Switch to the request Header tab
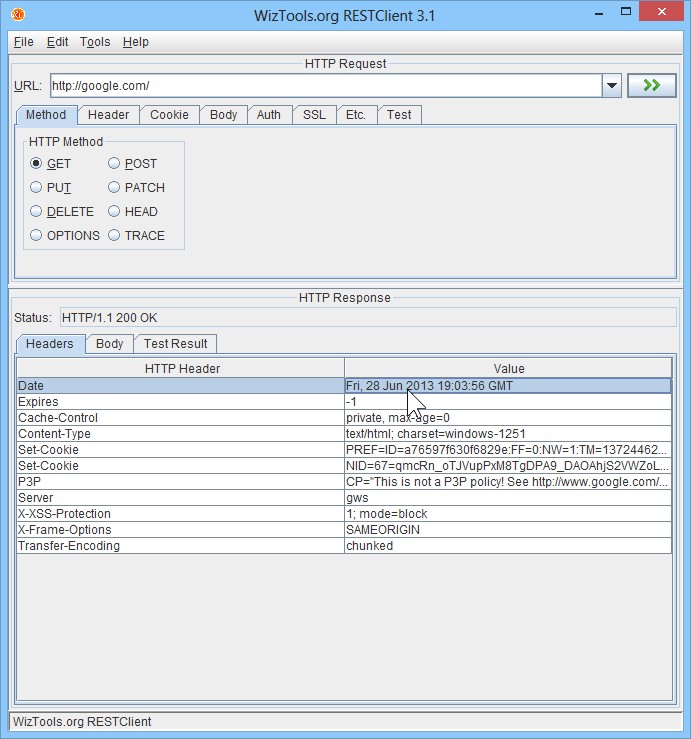This screenshot has width=691, height=739. [x=108, y=115]
